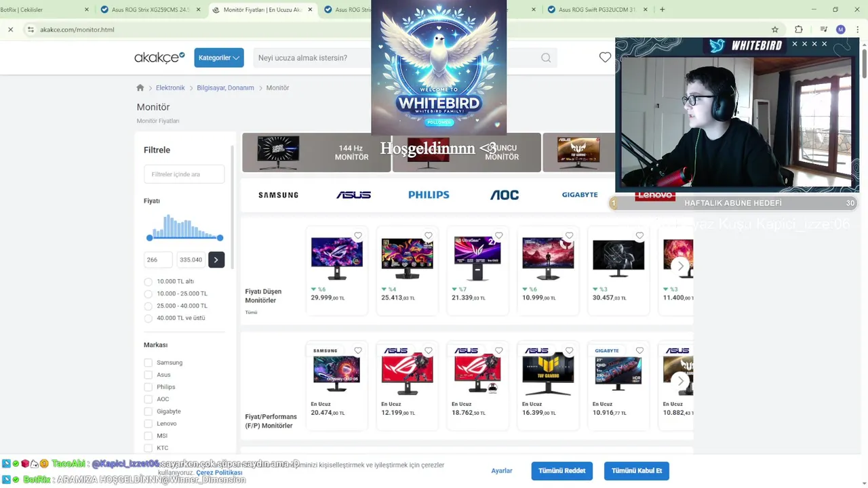Select price range 10.000 TL altı
The image size is (868, 488).
pyautogui.click(x=148, y=281)
